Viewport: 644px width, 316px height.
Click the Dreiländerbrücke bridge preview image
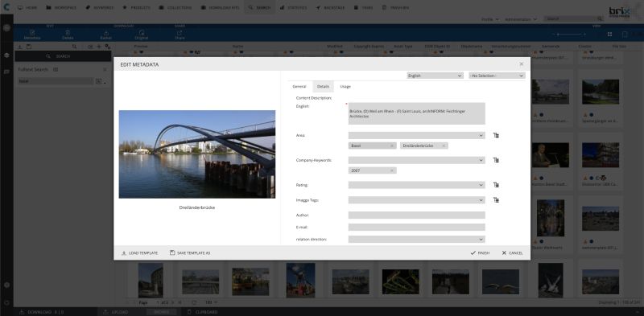197,154
